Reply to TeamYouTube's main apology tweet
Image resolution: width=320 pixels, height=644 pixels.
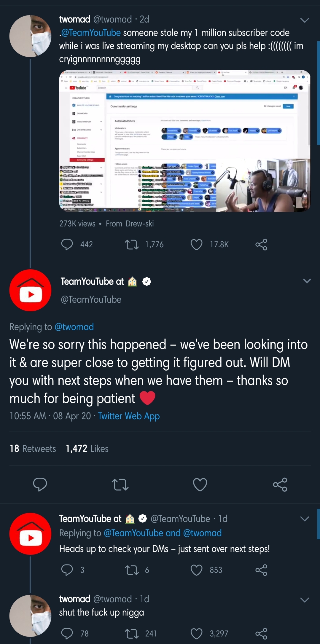tap(40, 484)
